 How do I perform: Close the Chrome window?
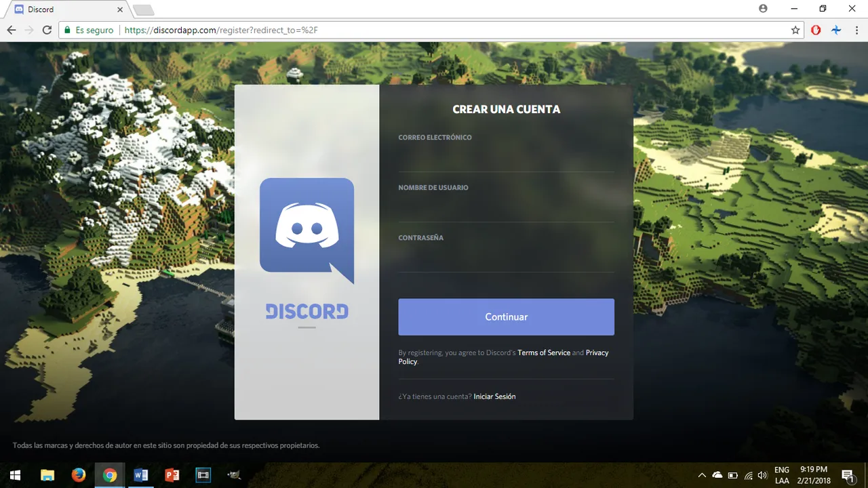852,9
